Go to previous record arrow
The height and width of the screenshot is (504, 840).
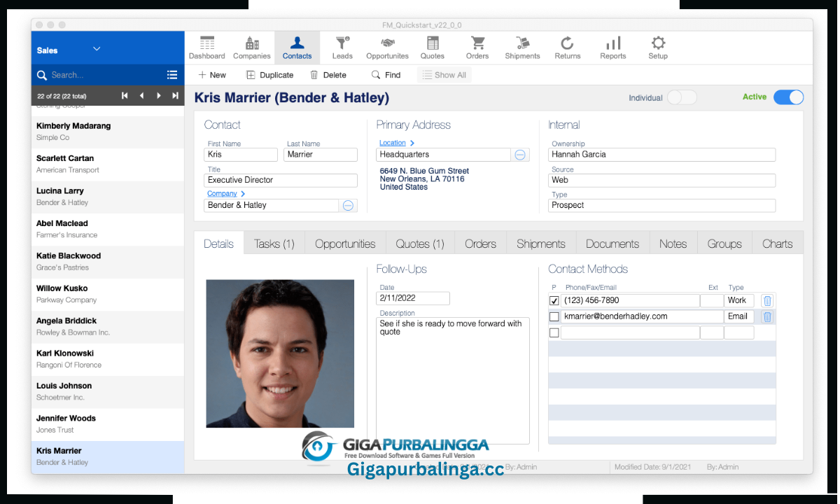(141, 96)
